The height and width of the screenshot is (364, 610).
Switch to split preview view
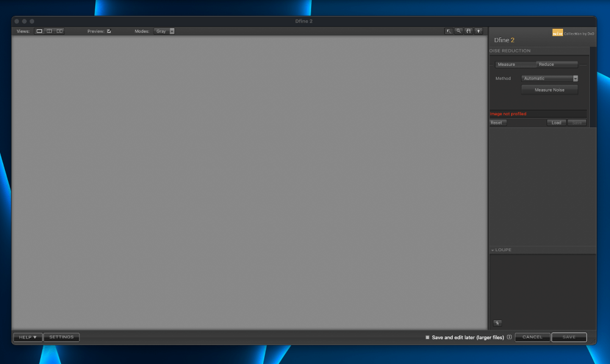49,31
